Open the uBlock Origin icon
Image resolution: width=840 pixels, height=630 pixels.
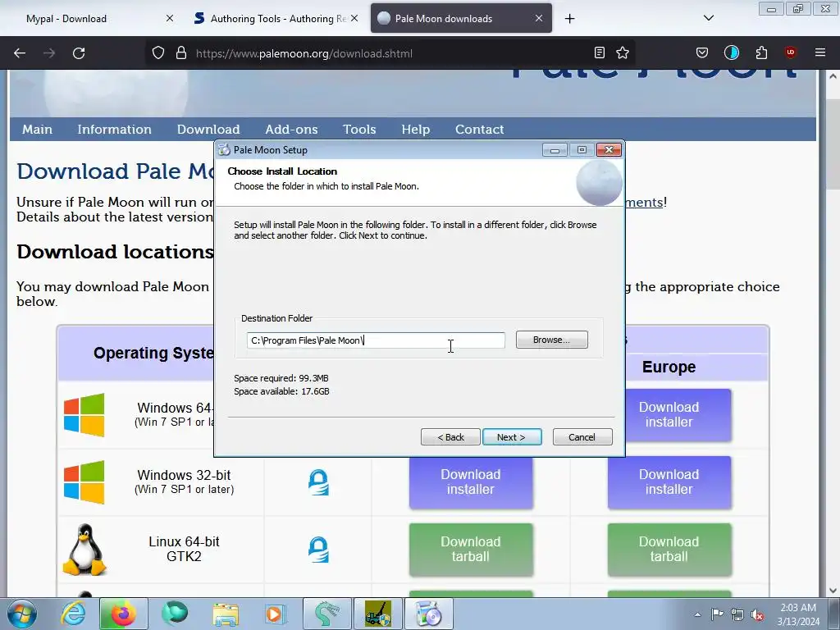[791, 52]
